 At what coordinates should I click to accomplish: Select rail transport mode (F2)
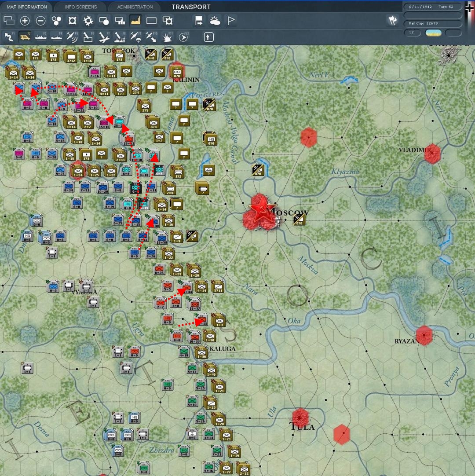pos(25,37)
